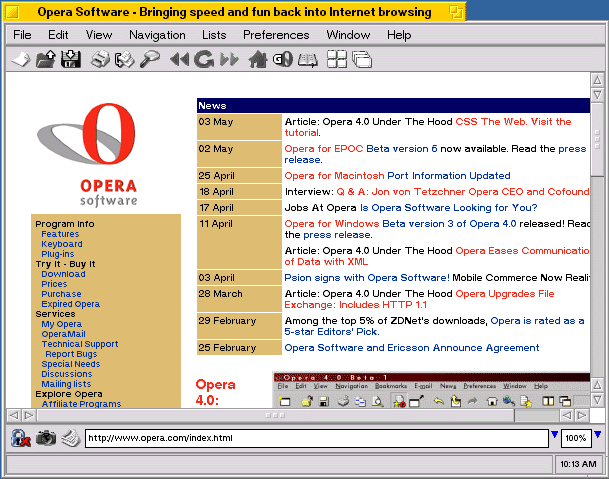
Task: Open the Preferences menu
Action: point(276,35)
